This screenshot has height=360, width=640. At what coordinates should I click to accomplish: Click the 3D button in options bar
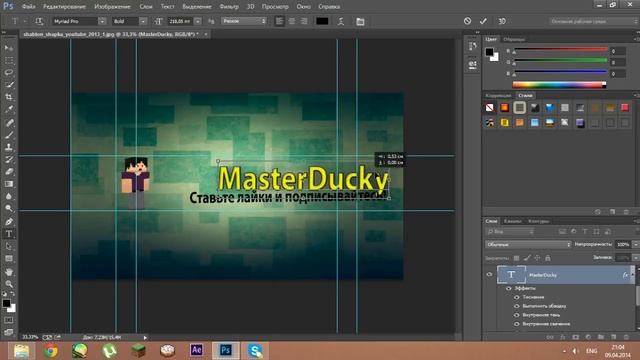tap(502, 21)
